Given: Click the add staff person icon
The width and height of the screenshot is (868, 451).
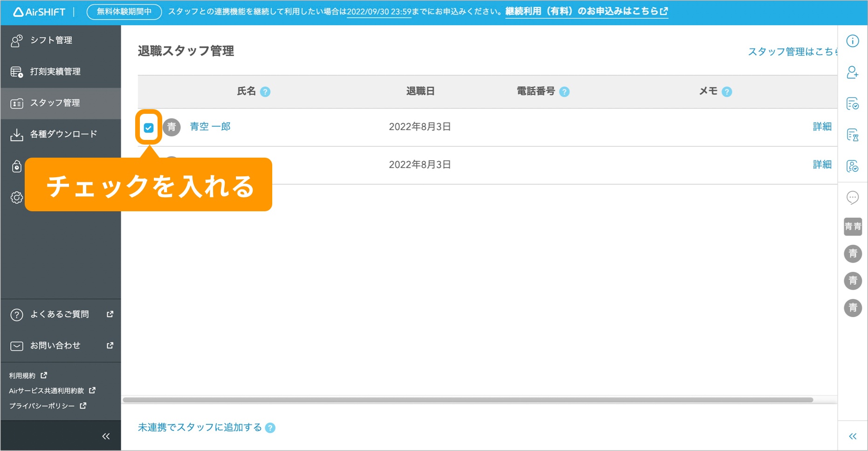Looking at the screenshot, I should (x=852, y=72).
